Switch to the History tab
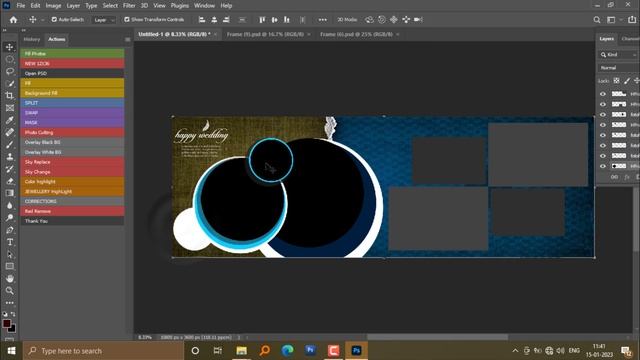This screenshot has width=640, height=360. pyautogui.click(x=32, y=39)
